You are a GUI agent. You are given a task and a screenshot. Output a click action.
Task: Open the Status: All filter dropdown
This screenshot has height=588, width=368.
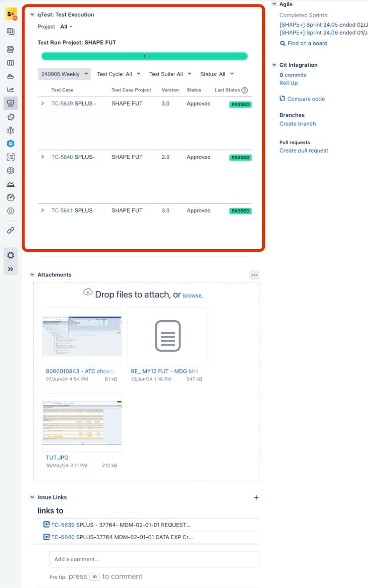(217, 74)
